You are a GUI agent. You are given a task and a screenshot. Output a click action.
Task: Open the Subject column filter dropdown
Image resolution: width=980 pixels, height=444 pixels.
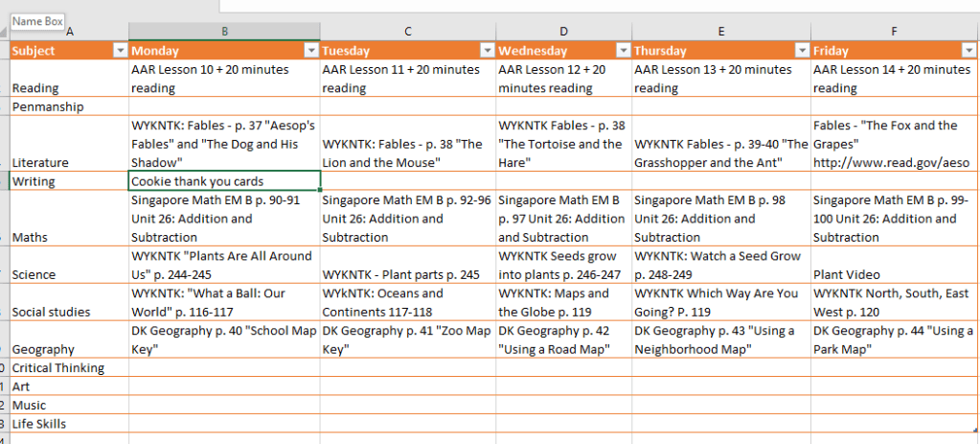(x=120, y=51)
